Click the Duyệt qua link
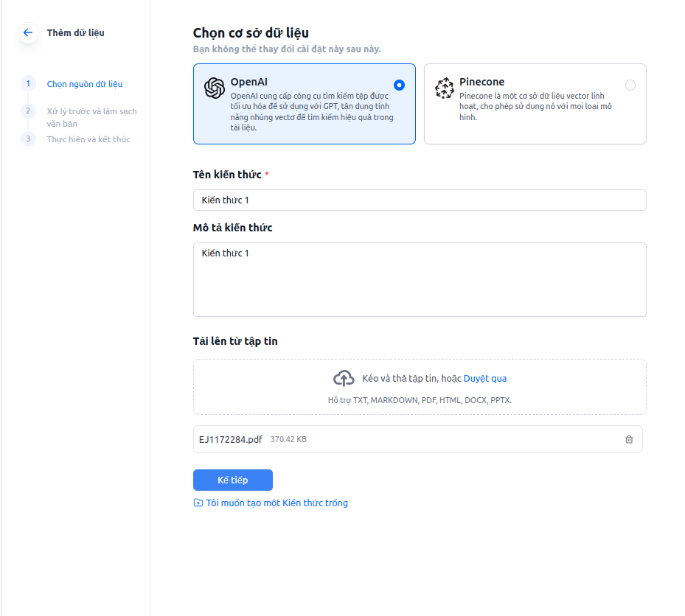Screen dimensions: 685x616 485,379
